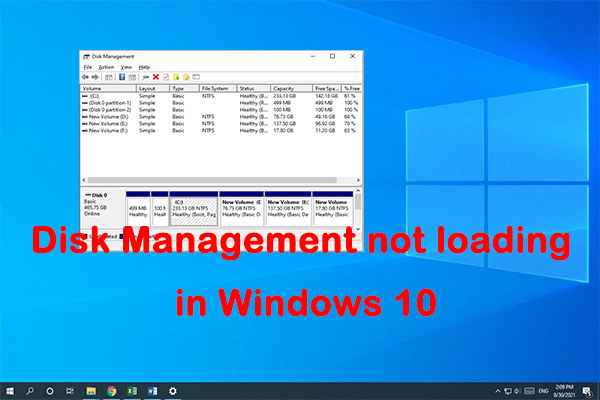Select the (Disk 0 partition 2) row
Image resolution: width=600 pixels, height=400 pixels.
pos(221,110)
